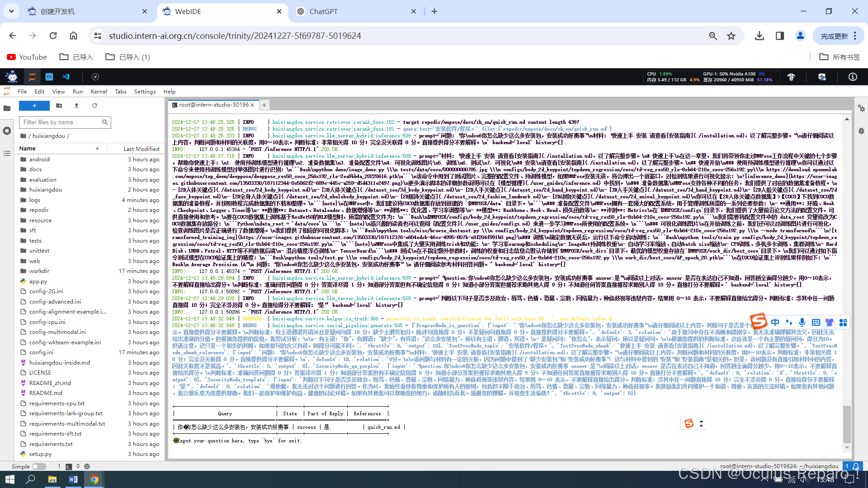Image resolution: width=868 pixels, height=488 pixels.
Task: Open Running Terminals and Kernels sidebar
Action: point(7,131)
